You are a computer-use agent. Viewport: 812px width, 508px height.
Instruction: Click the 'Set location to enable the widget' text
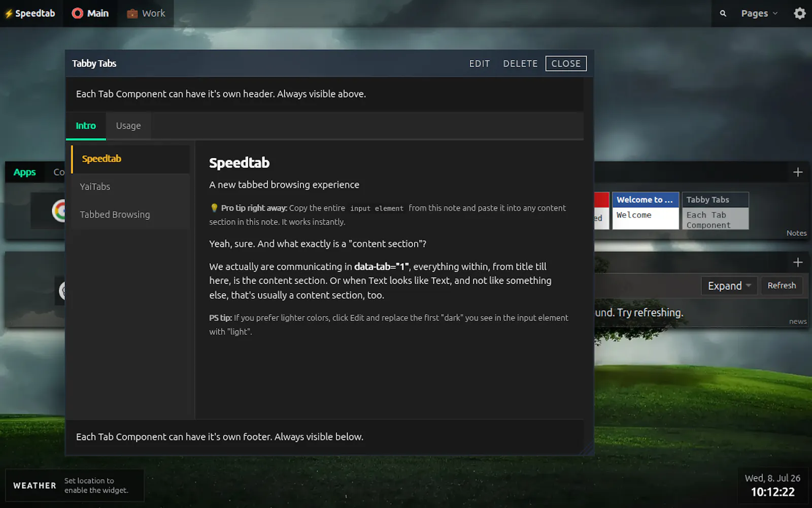point(96,486)
